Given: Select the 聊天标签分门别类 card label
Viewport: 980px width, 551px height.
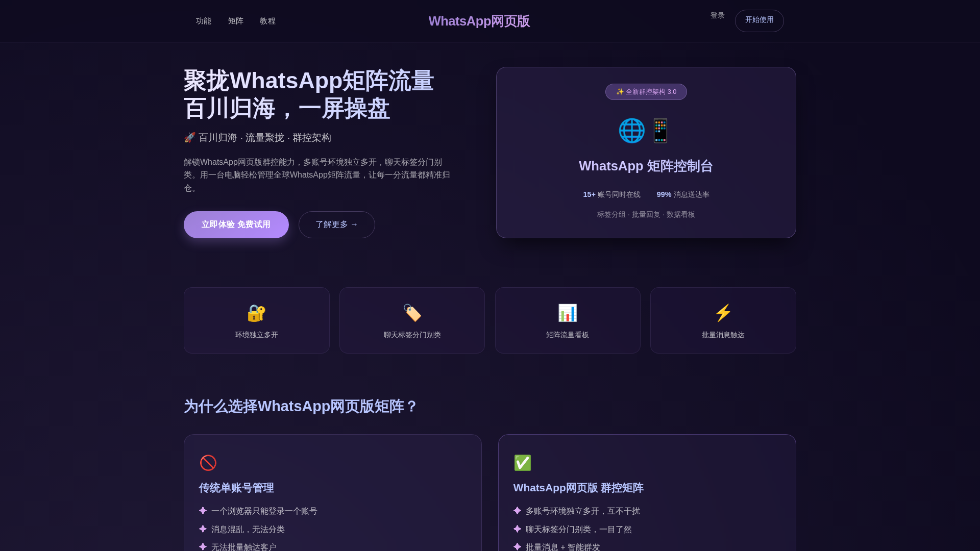Looking at the screenshot, I should [x=412, y=335].
